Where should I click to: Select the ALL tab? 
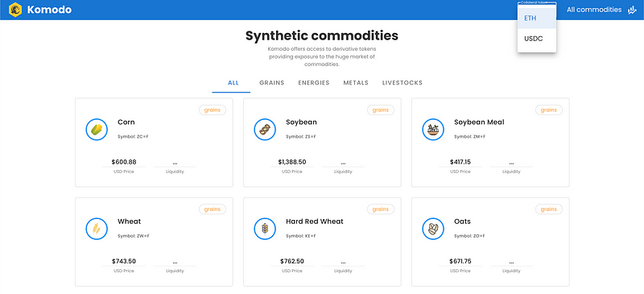(233, 83)
